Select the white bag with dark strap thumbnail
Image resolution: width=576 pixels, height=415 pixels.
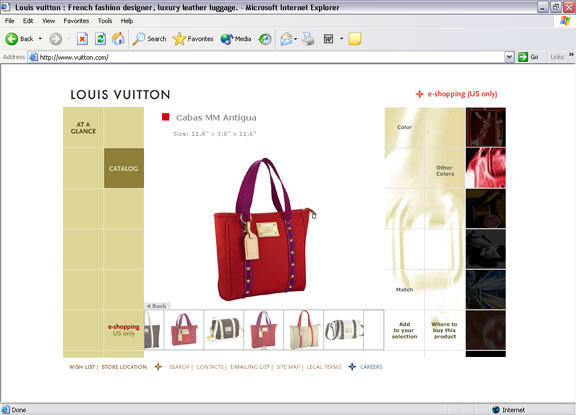(x=344, y=330)
